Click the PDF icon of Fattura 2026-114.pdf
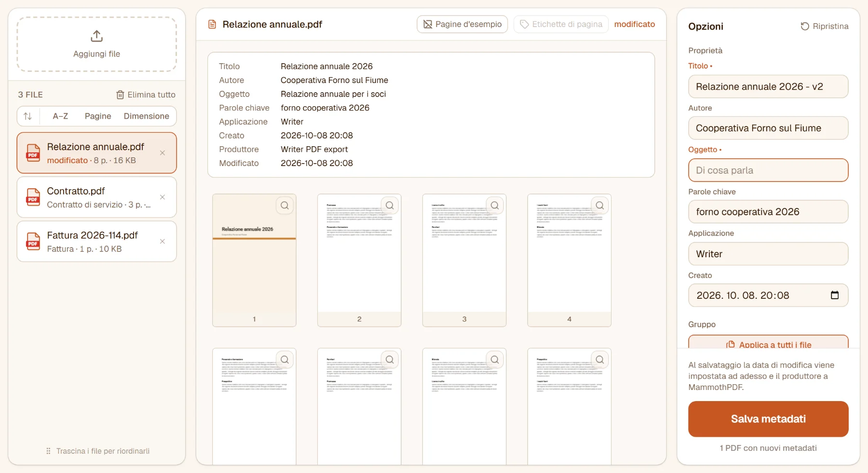Screen dimensions: 868x473 pos(33,241)
